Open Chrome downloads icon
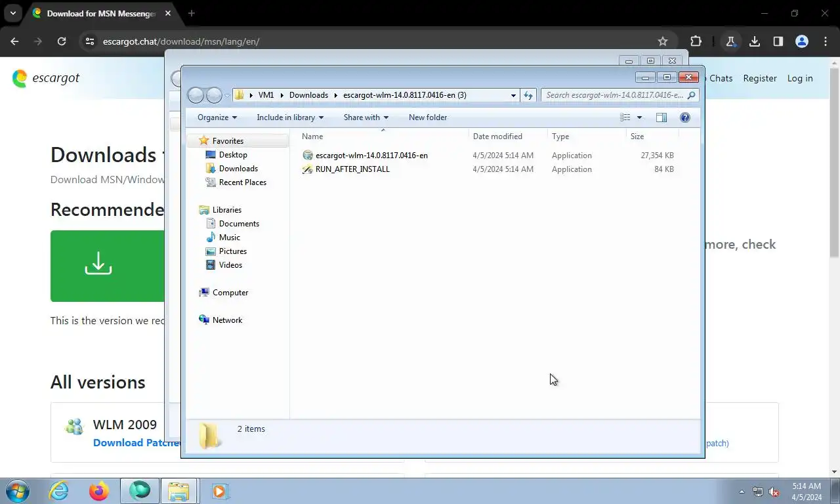 click(755, 41)
